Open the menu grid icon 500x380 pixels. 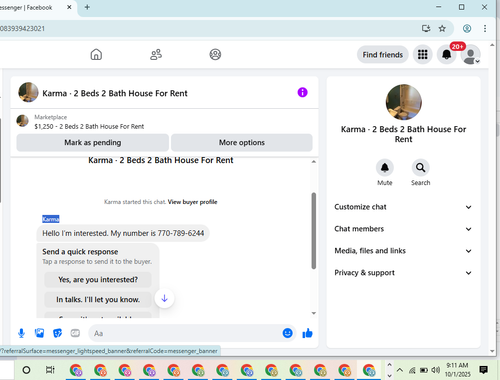(423, 54)
